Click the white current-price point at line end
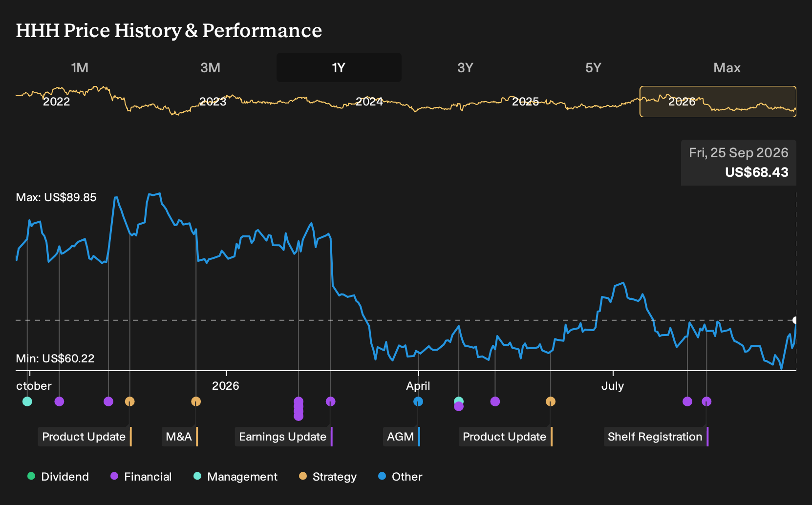This screenshot has height=505, width=812. click(795, 320)
